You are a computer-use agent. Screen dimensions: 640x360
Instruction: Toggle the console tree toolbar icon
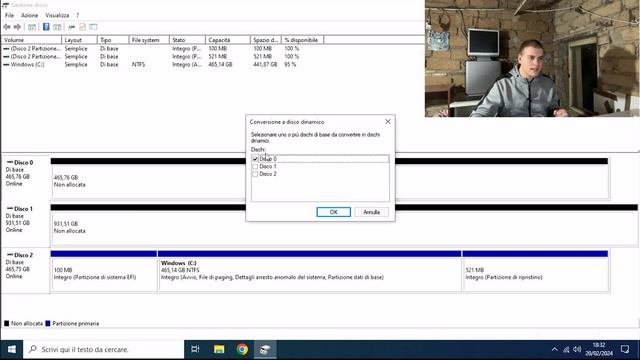click(32, 27)
